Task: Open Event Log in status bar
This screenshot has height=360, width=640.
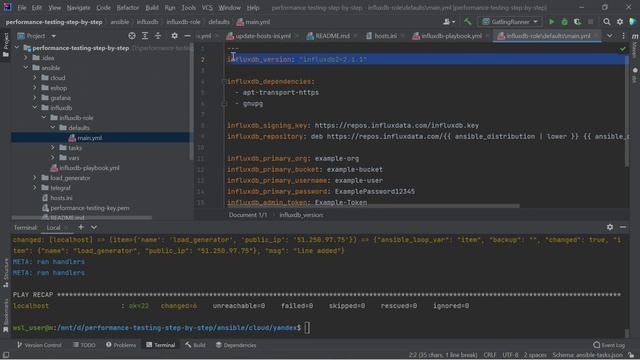Action: (x=609, y=345)
